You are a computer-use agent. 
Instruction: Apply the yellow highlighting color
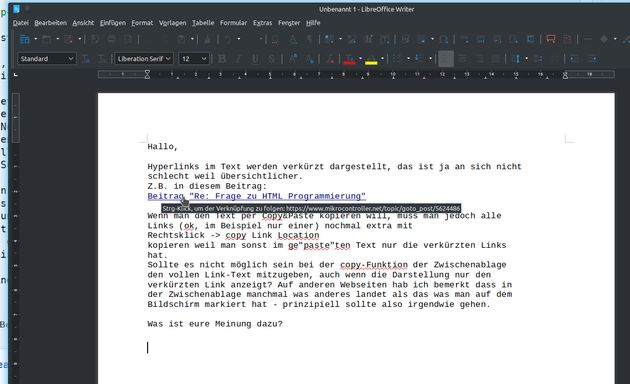tap(371, 59)
